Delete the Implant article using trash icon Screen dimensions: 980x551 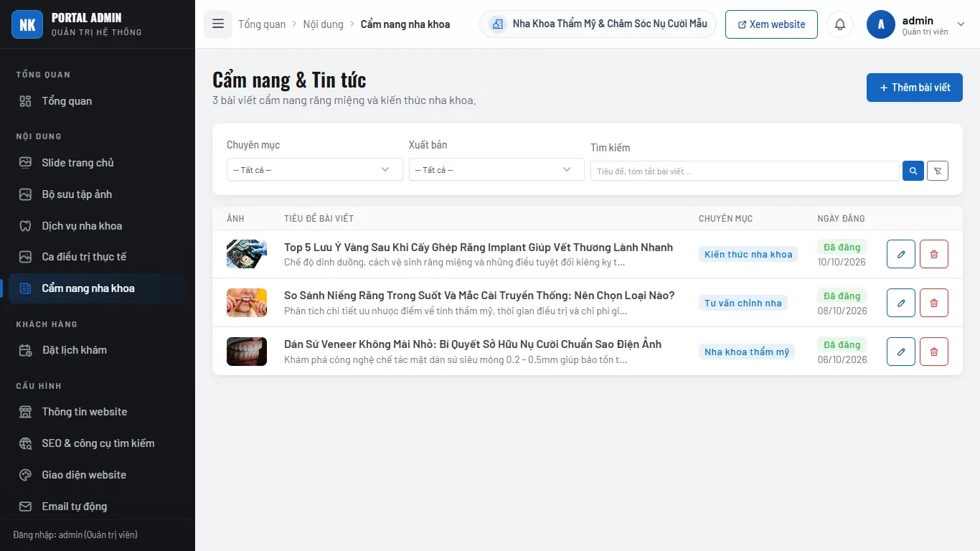[934, 254]
